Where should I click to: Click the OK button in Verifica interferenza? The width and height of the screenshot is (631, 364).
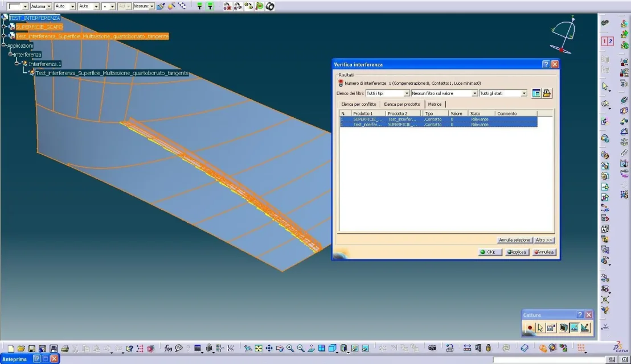(x=489, y=253)
